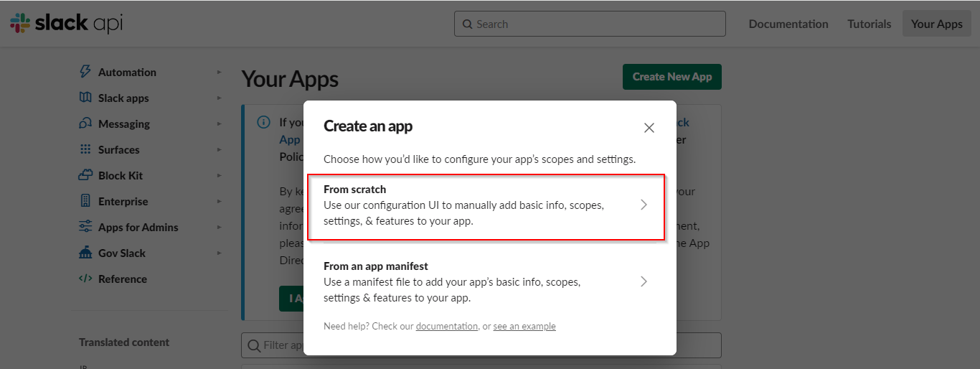Click the Automation lightning icon

pos(85,72)
